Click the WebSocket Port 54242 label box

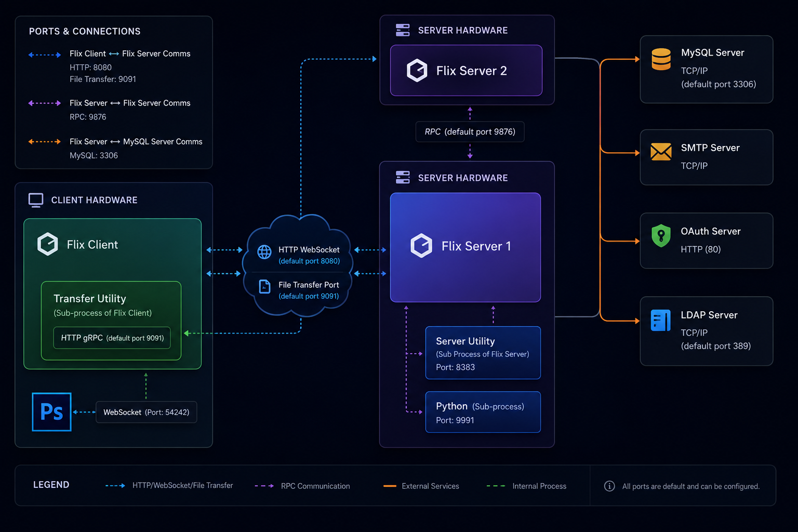tap(146, 412)
